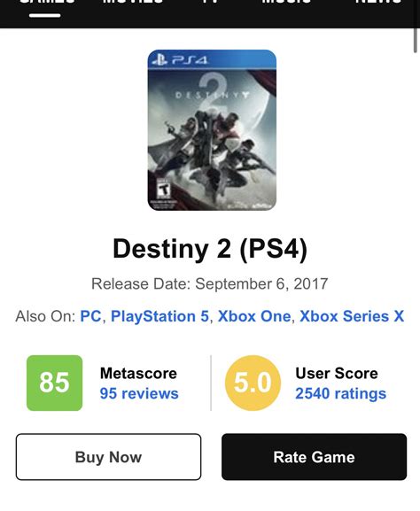420x511 pixels.
Task: Click the Destiny 2 (PS4) title heading
Action: 210,249
